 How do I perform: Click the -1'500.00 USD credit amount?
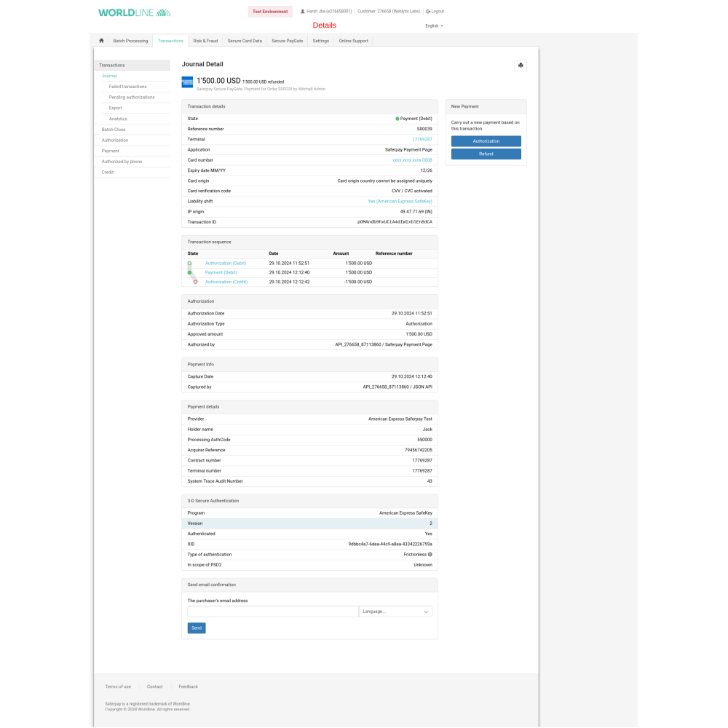[x=358, y=282]
